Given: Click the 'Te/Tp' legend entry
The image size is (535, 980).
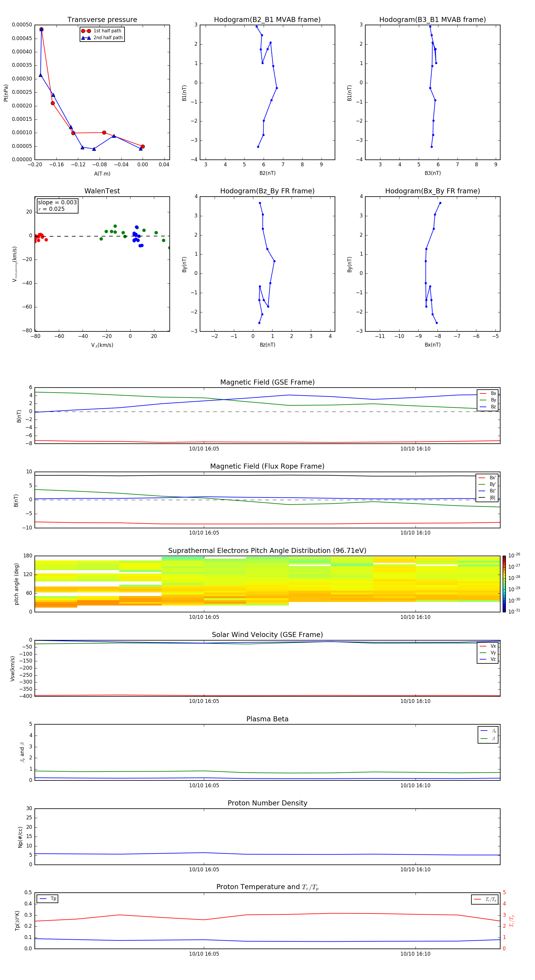Looking at the screenshot, I should point(485,899).
